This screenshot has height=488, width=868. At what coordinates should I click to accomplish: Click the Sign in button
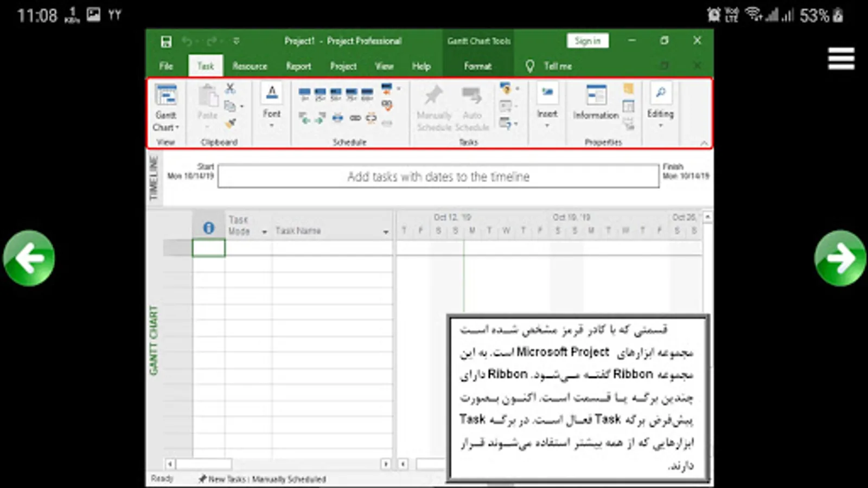588,41
